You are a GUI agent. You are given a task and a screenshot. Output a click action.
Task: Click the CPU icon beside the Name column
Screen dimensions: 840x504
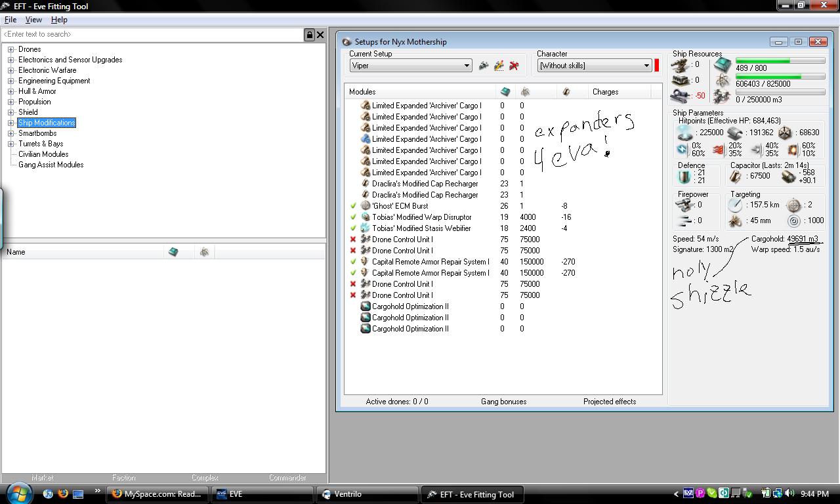click(x=173, y=252)
